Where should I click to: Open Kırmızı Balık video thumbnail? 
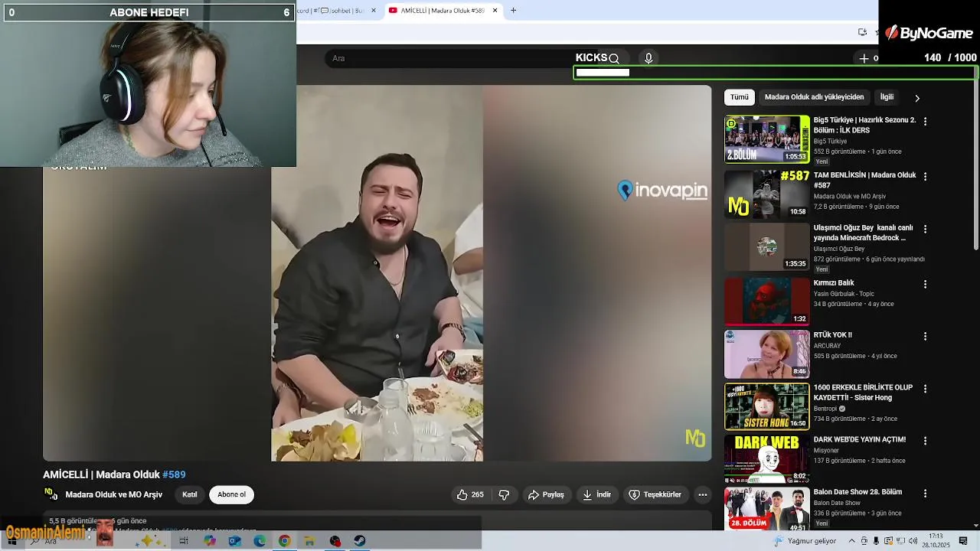tap(766, 302)
